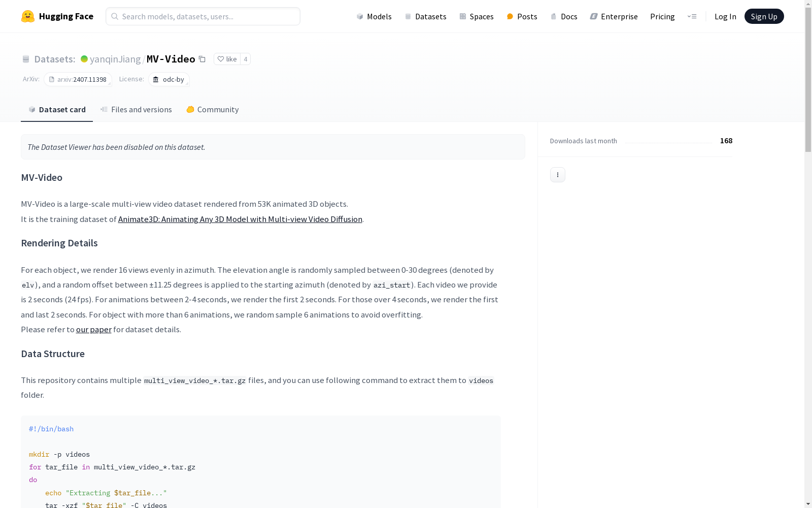Click the heart like button
The height and width of the screenshot is (508, 812).
(227, 59)
